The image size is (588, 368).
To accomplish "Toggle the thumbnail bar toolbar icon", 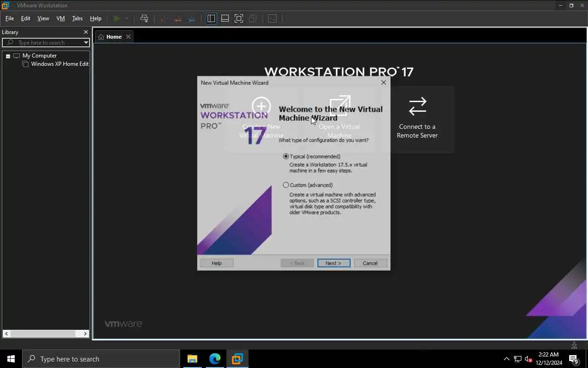I will 225,18.
